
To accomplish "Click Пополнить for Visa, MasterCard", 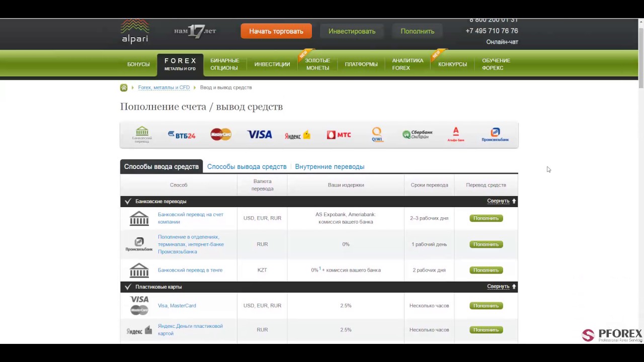I will (x=486, y=306).
